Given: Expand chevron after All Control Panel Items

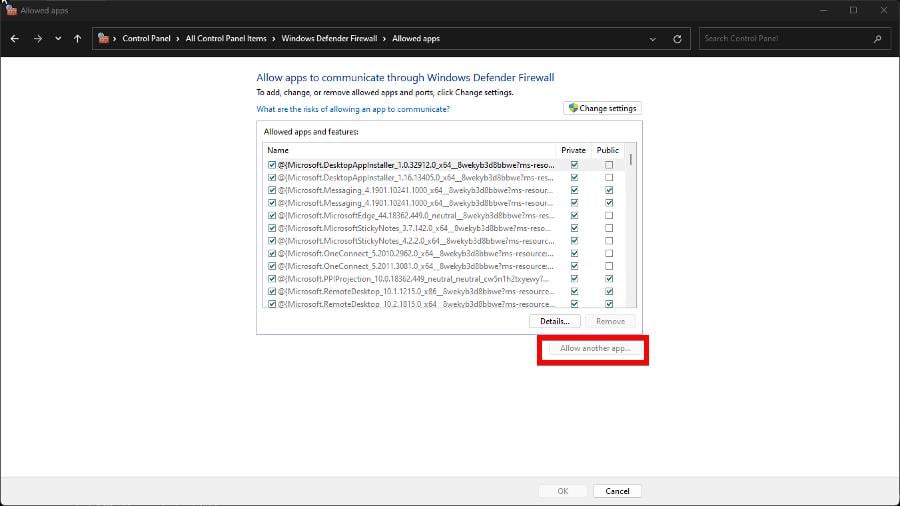Looking at the screenshot, I should pos(274,38).
